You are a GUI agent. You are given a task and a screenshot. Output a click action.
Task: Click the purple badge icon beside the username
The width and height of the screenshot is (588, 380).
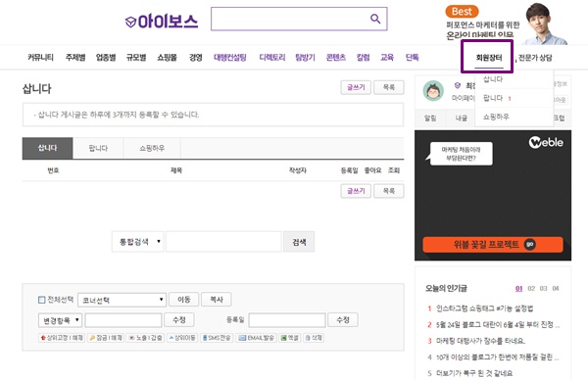point(457,85)
